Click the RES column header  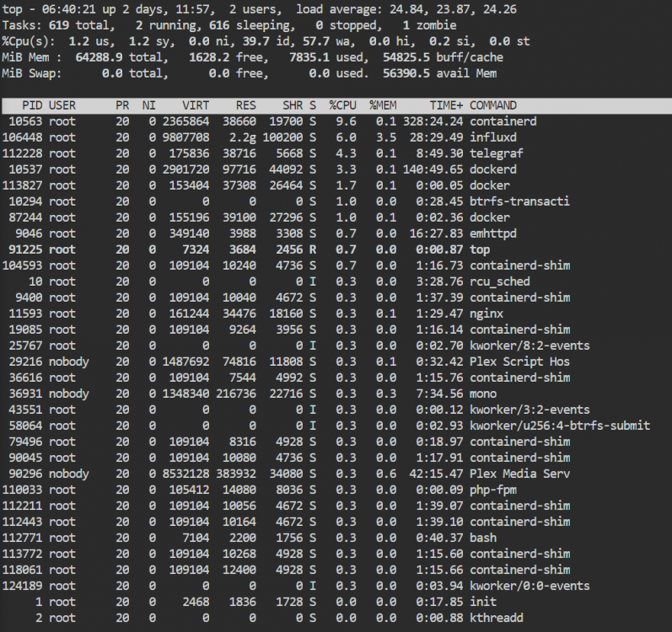click(246, 105)
